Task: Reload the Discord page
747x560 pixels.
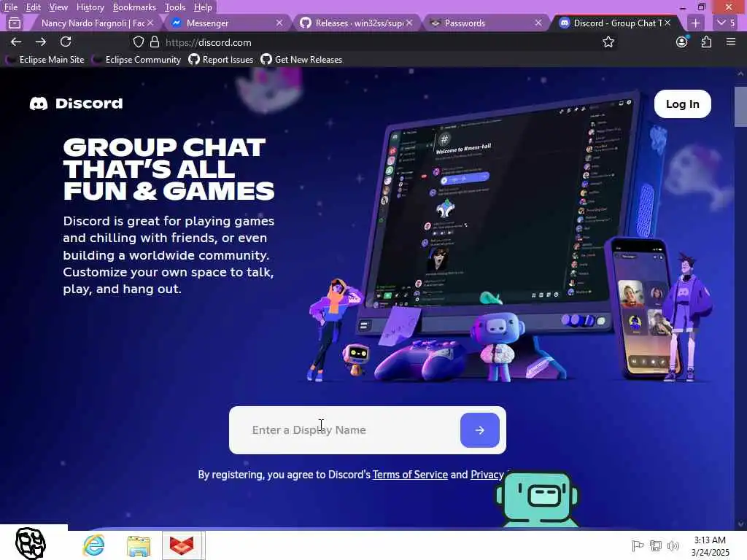Action: pyautogui.click(x=66, y=42)
